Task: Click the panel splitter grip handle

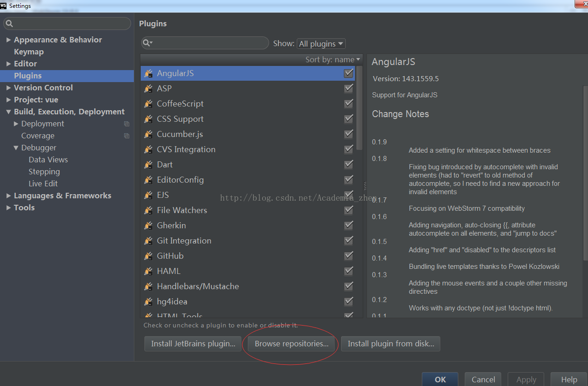Action: coord(365,186)
